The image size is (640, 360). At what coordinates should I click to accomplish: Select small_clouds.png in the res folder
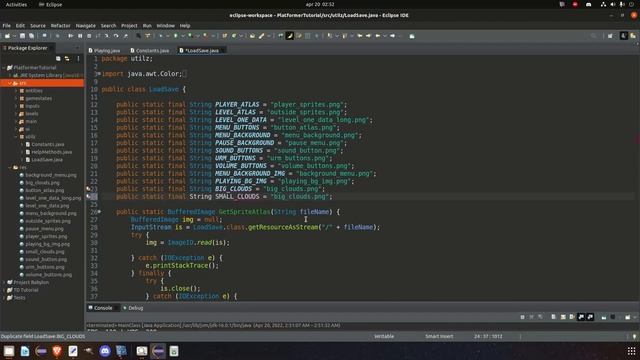[45, 252]
